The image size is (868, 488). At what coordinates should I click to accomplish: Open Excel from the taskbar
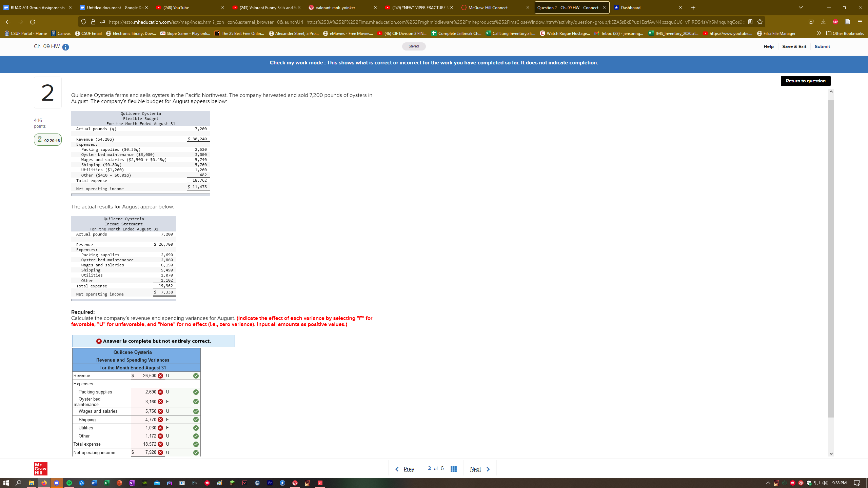point(107,483)
